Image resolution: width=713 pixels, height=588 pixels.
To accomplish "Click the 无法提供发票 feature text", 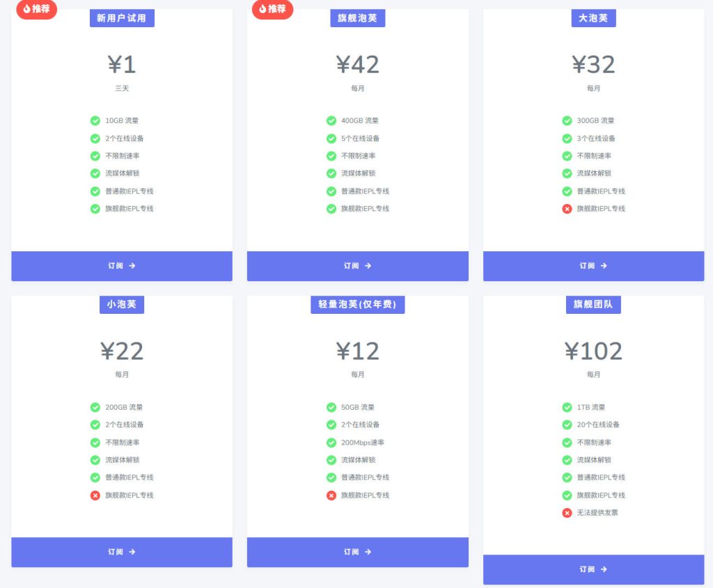I will (x=597, y=513).
